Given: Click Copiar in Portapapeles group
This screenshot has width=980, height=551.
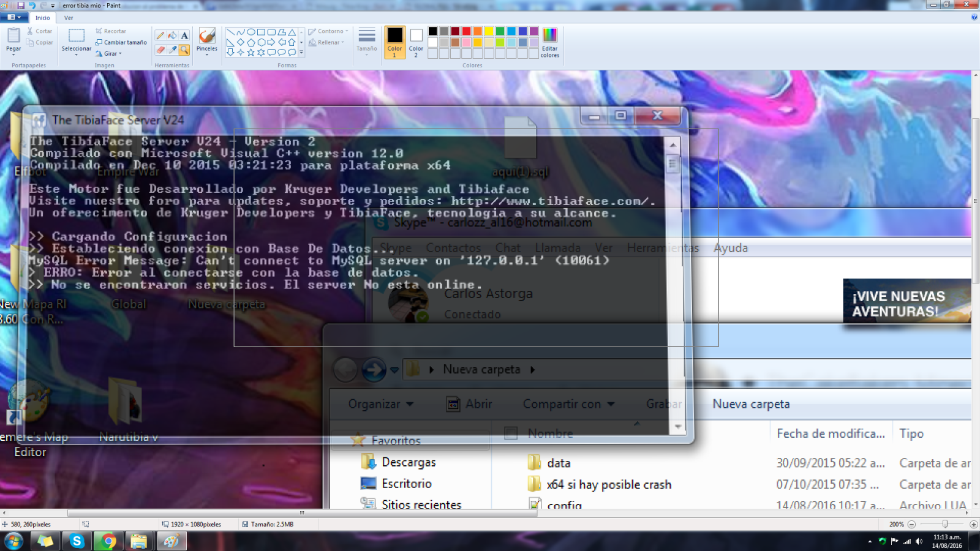Looking at the screenshot, I should (x=39, y=43).
